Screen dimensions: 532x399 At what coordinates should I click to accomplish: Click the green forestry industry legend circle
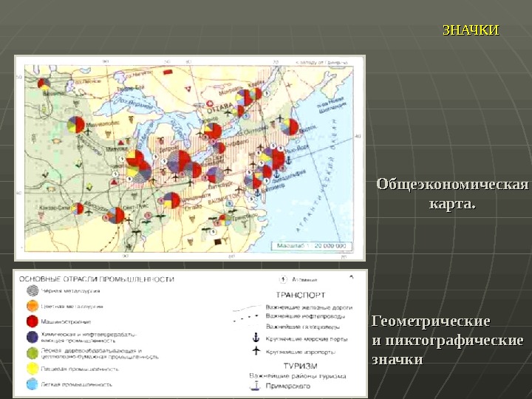coord(33,353)
